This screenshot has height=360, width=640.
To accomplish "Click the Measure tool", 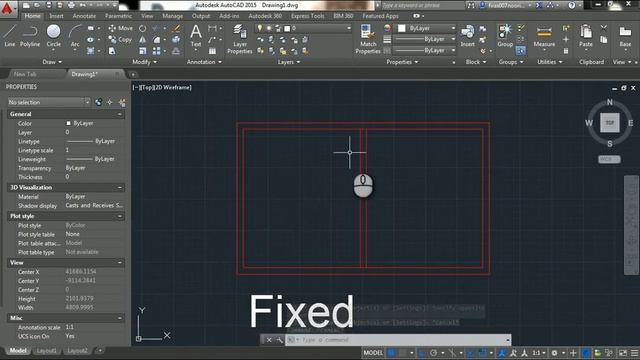I will (x=544, y=36).
